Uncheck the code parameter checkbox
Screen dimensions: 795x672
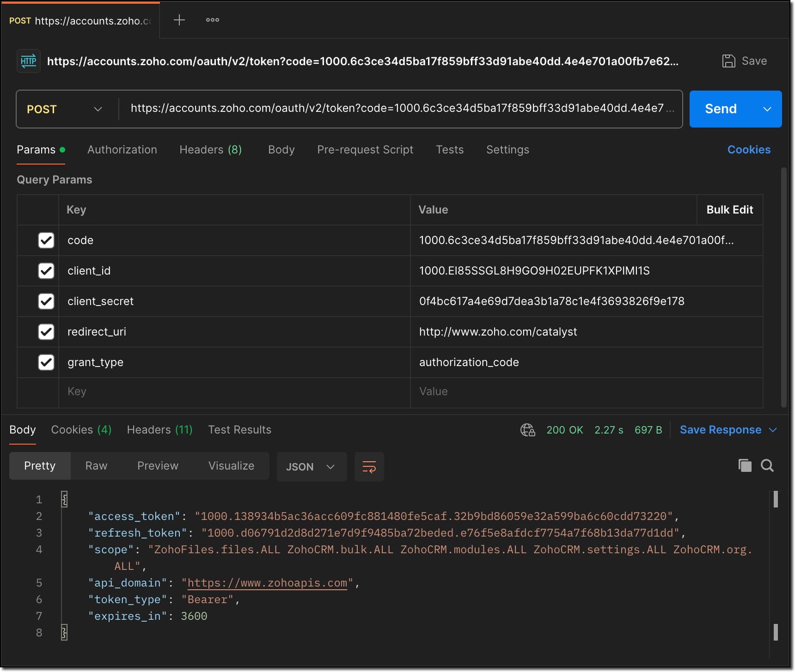click(46, 240)
